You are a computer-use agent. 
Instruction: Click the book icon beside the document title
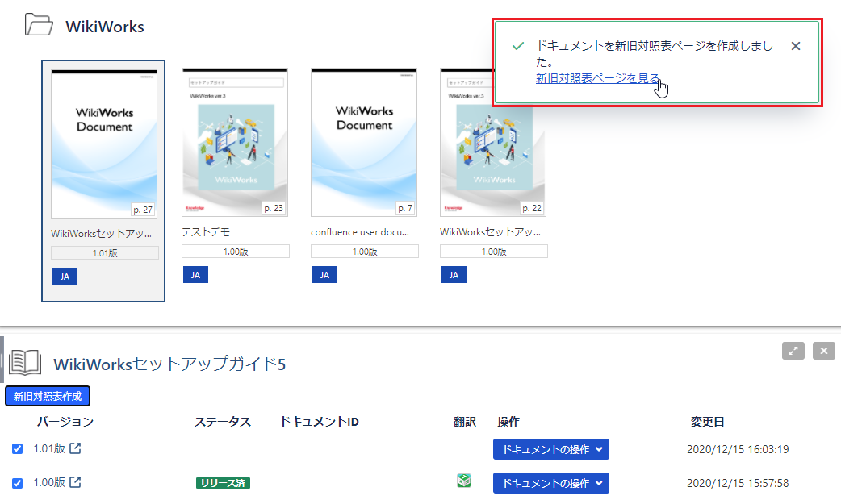24,364
